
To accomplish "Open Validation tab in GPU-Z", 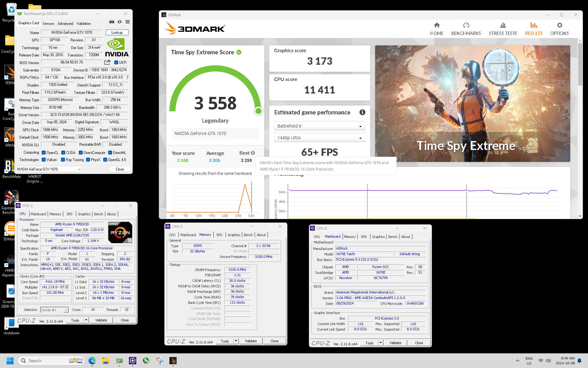I will pos(84,23).
